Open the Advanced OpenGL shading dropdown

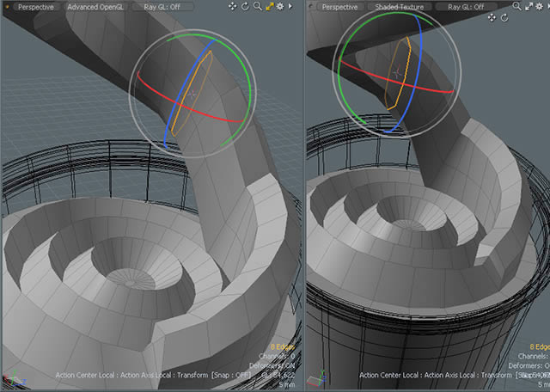tap(95, 7)
